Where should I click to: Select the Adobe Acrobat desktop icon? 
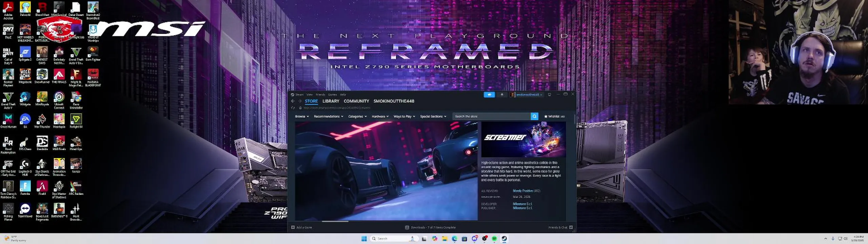point(8,11)
